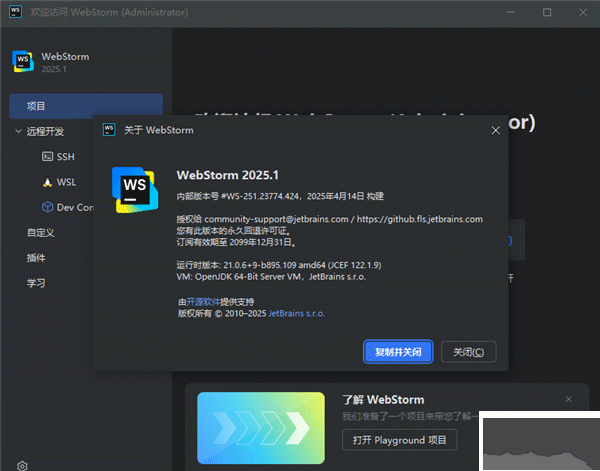The height and width of the screenshot is (471, 600).
Task: Minimize the WebStorm welcome window
Action: pyautogui.click(x=511, y=12)
